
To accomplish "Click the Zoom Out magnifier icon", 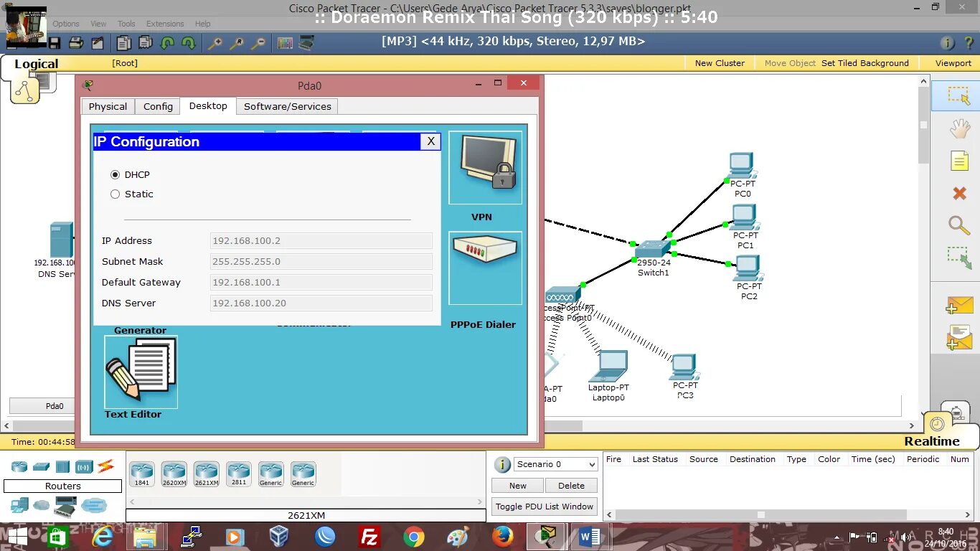I will [x=258, y=43].
